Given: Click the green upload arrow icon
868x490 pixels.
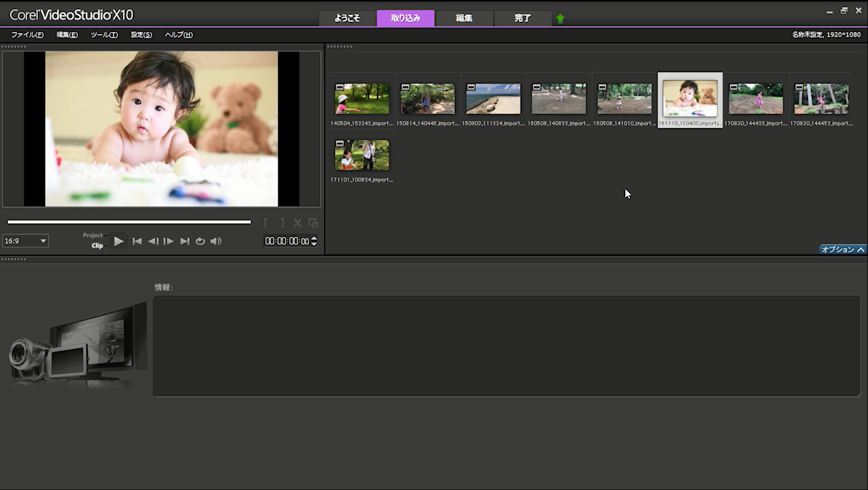Looking at the screenshot, I should click(x=560, y=19).
